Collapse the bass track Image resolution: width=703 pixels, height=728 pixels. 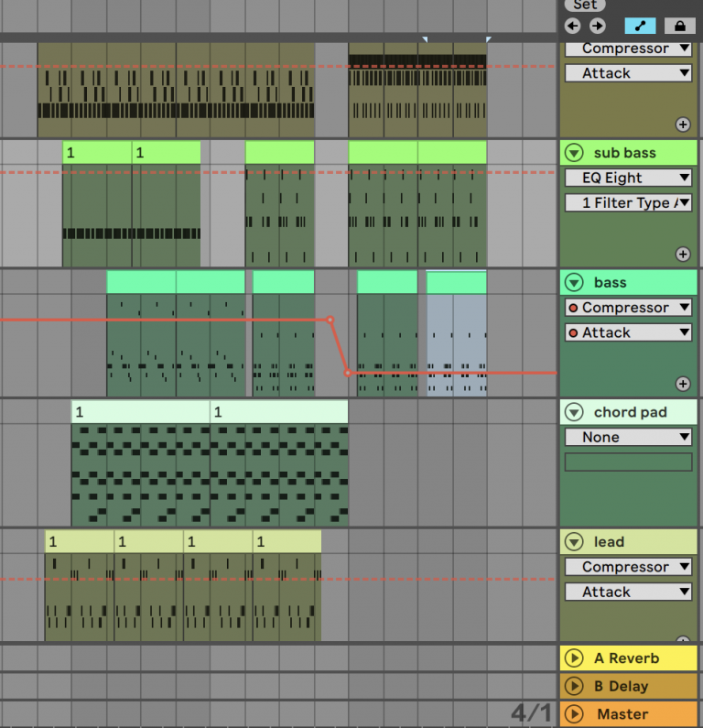574,283
